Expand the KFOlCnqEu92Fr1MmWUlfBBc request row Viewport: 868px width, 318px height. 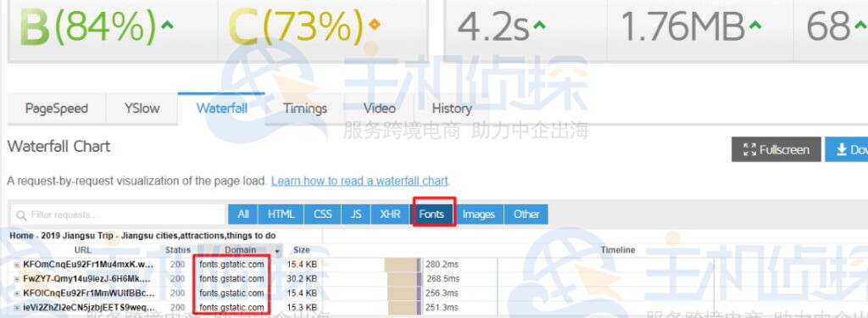click(17, 293)
